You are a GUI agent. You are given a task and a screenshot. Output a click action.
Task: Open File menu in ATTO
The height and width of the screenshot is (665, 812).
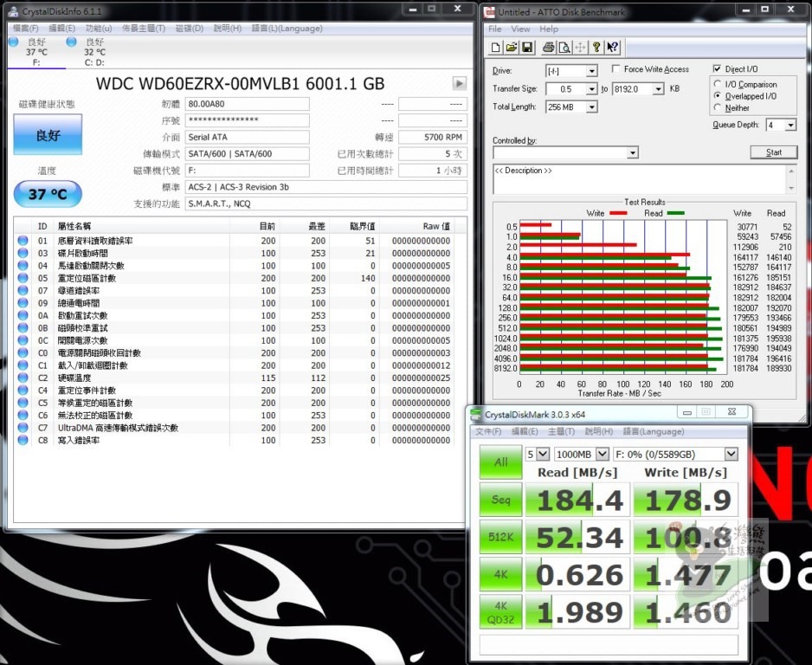494,29
